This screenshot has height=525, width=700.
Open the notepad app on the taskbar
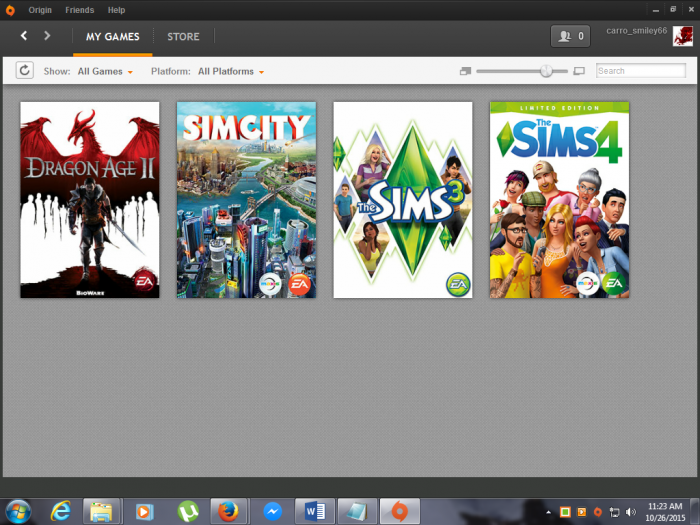pyautogui.click(x=357, y=512)
